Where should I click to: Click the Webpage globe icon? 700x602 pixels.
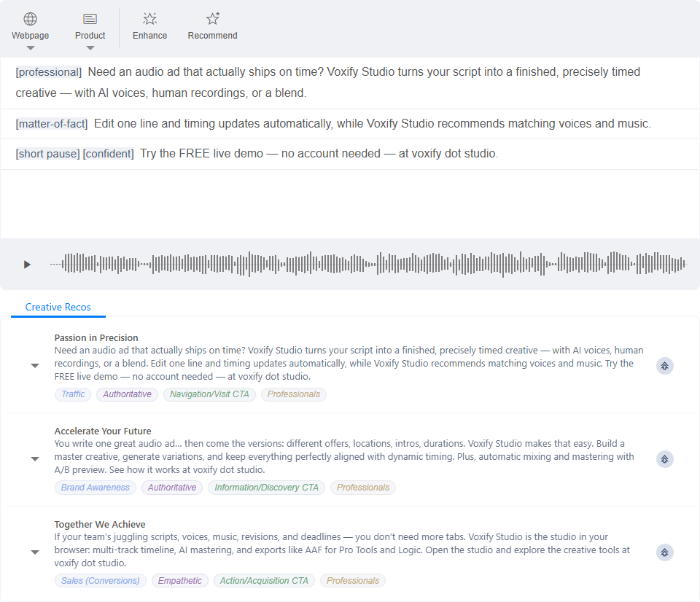[x=31, y=19]
